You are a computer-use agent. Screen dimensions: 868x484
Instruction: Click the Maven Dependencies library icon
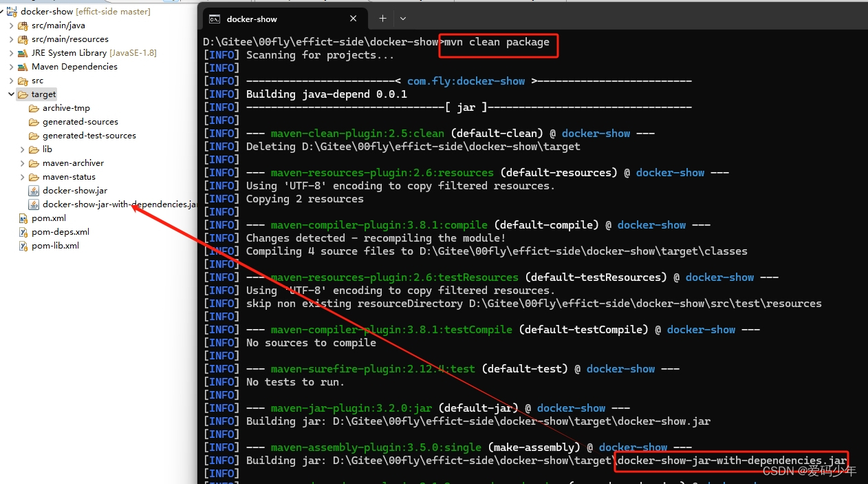pyautogui.click(x=23, y=67)
